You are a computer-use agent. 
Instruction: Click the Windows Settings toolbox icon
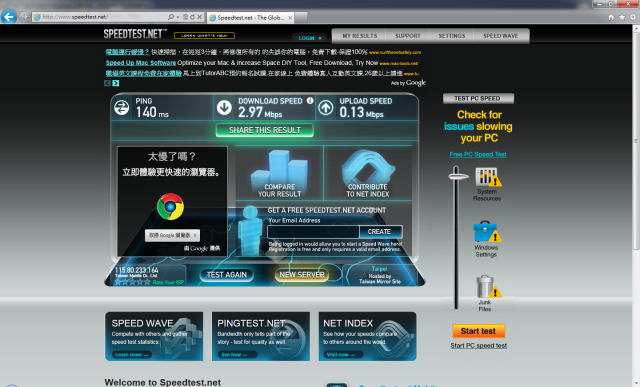[487, 231]
